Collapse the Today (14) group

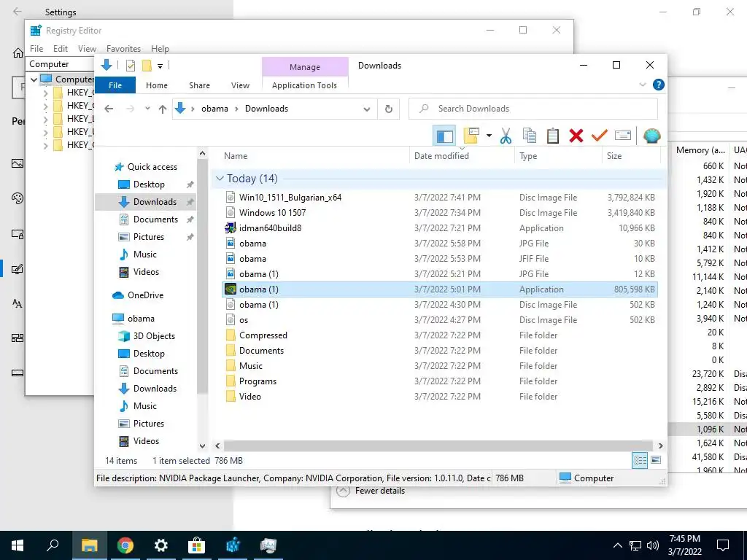coord(220,179)
